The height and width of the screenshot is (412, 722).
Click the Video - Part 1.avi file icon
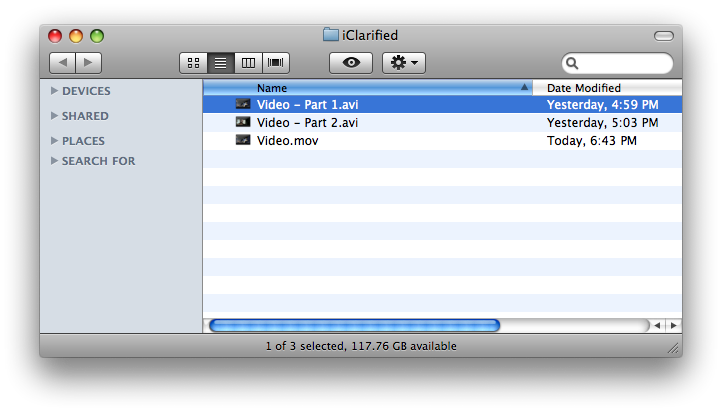[243, 104]
